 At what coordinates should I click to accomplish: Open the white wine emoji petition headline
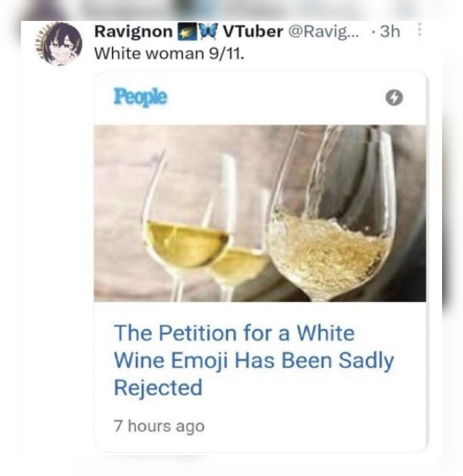click(253, 360)
